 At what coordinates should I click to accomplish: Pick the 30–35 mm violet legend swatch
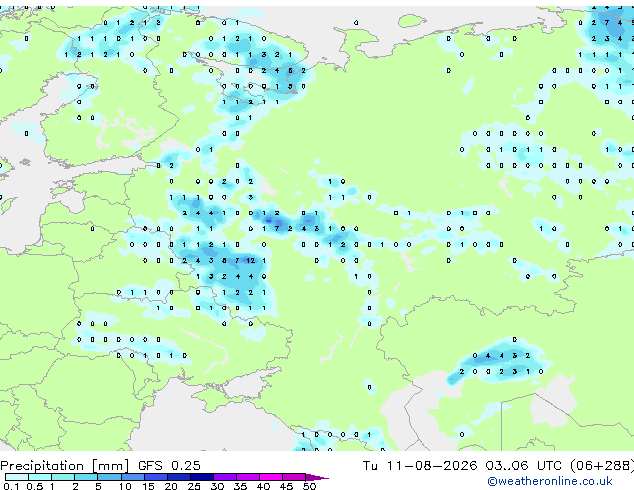coord(224,477)
